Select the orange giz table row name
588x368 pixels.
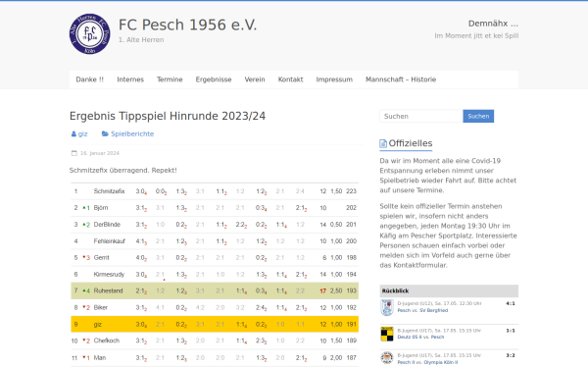(97, 325)
